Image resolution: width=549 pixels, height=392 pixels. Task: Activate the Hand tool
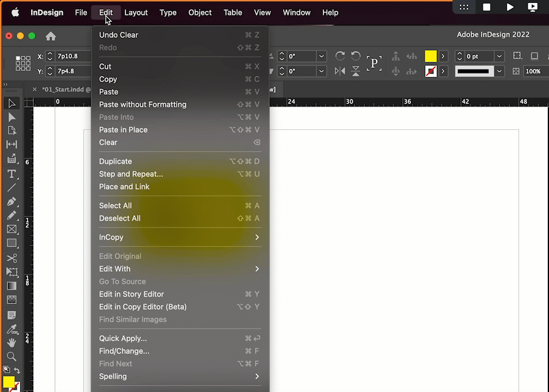pyautogui.click(x=11, y=343)
